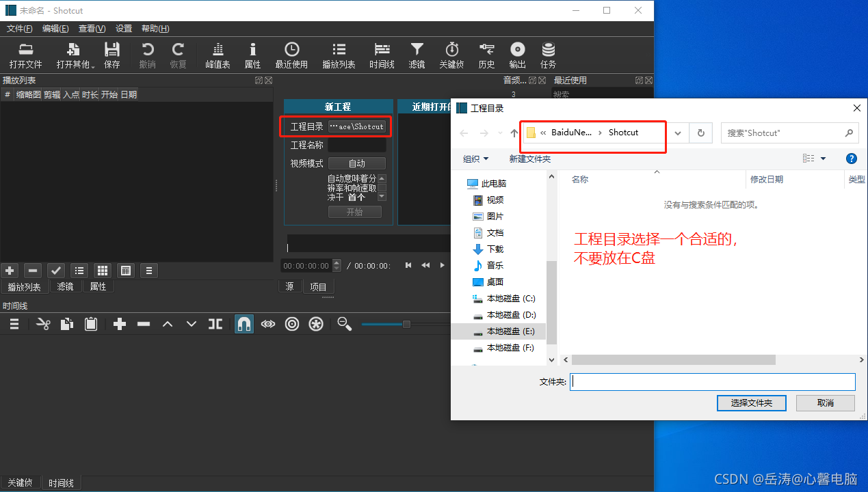This screenshot has width=868, height=492.
Task: Open 查看(V) menu
Action: pos(92,29)
